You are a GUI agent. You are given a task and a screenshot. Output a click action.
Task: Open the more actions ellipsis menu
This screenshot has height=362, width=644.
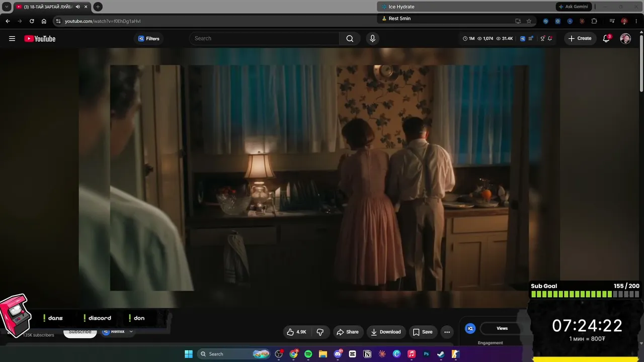tap(447, 332)
